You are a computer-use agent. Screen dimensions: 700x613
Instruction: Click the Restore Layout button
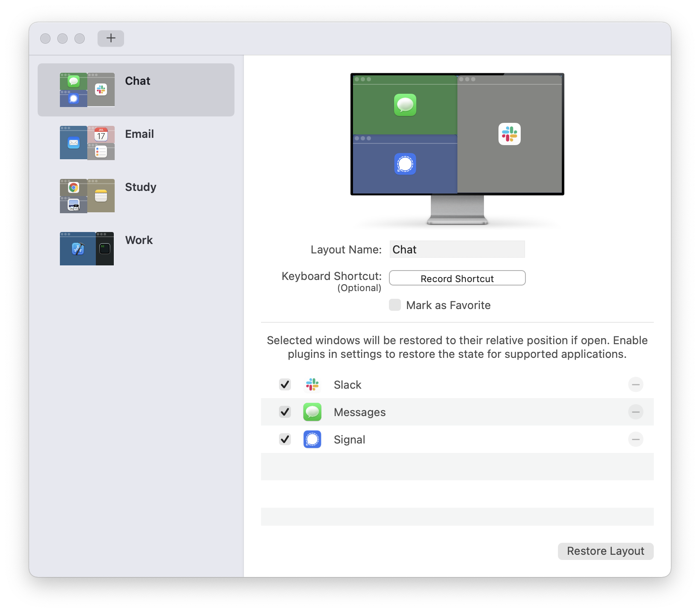tap(605, 551)
